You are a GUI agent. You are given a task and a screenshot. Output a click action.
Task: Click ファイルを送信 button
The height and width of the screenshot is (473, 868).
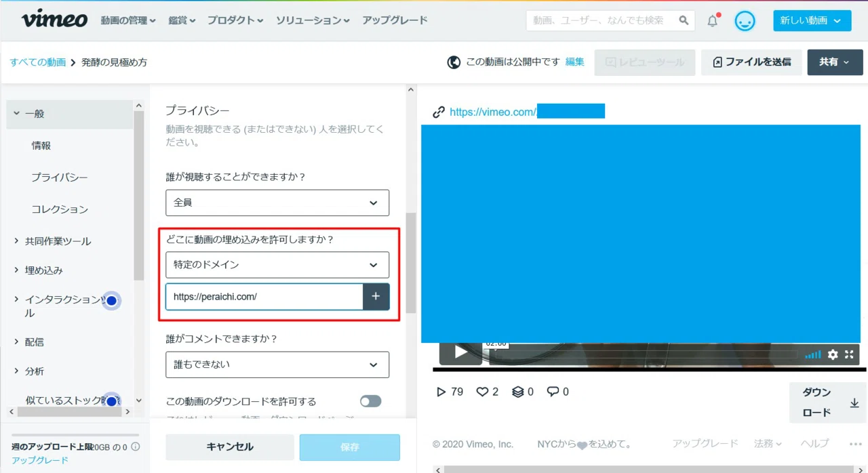(751, 62)
